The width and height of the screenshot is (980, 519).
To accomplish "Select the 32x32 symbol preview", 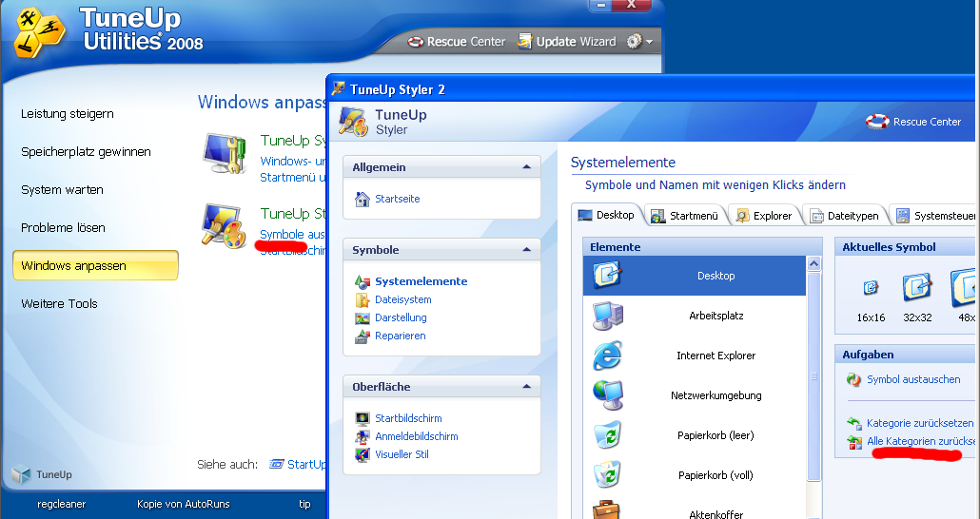I will pos(917,287).
